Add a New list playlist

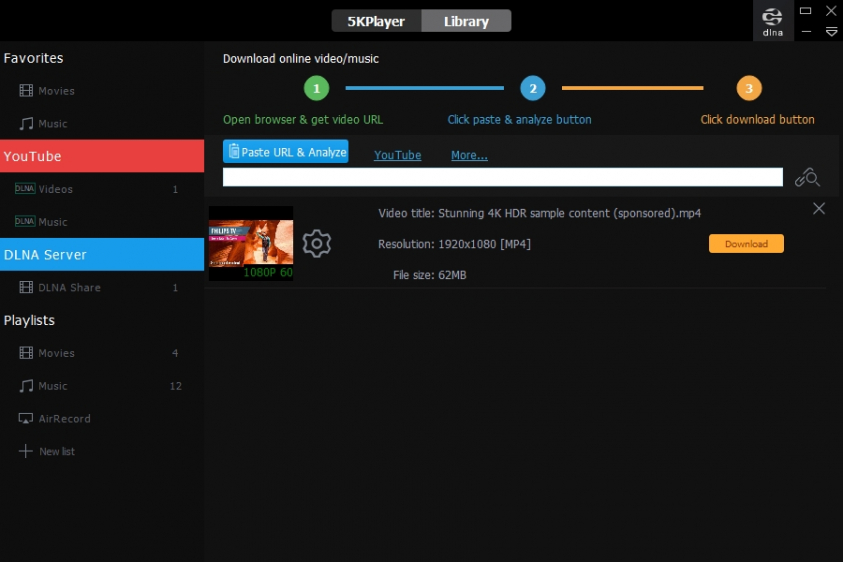[x=56, y=452]
